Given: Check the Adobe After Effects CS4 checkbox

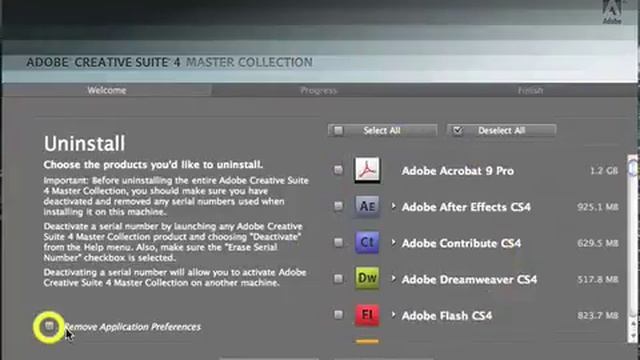Looking at the screenshot, I should 338,206.
